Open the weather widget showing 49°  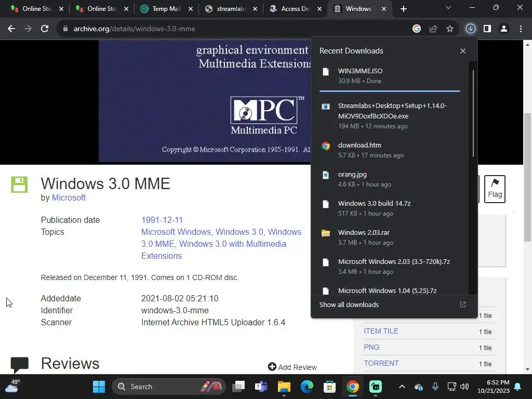(12, 386)
